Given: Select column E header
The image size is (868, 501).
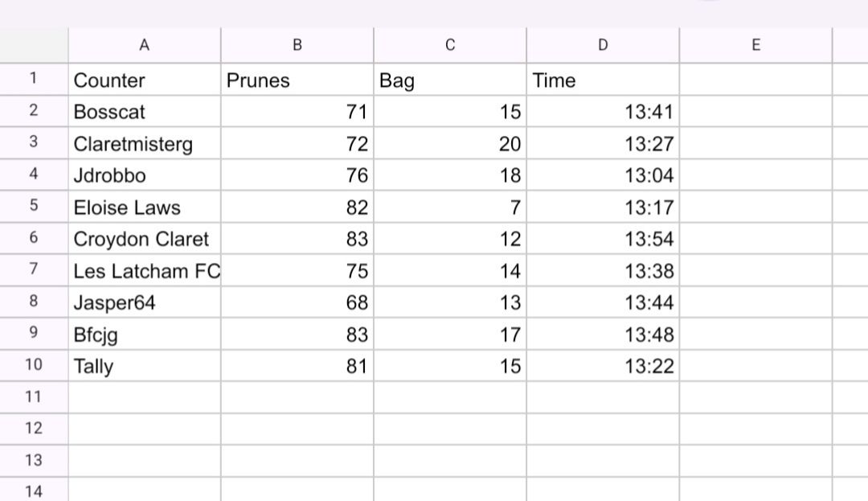Looking at the screenshot, I should 755,46.
